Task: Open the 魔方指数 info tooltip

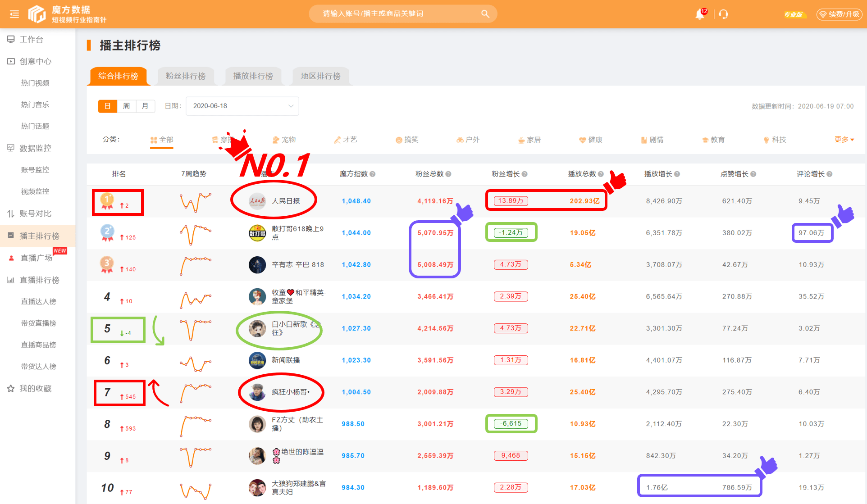Action: pos(373,174)
